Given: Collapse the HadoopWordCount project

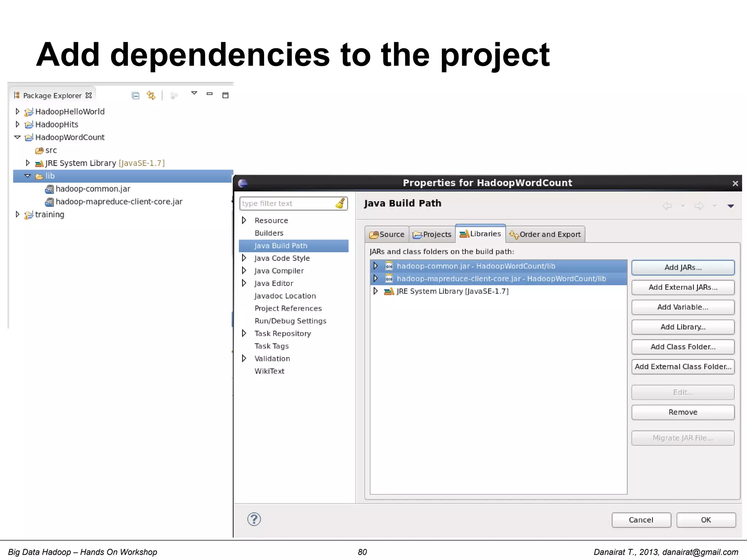Looking at the screenshot, I should pos(17,137).
